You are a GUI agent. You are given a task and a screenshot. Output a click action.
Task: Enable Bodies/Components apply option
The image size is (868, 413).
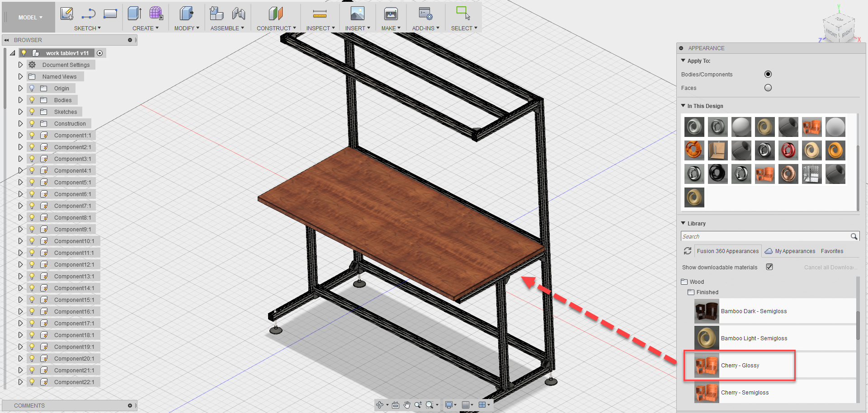click(x=768, y=74)
